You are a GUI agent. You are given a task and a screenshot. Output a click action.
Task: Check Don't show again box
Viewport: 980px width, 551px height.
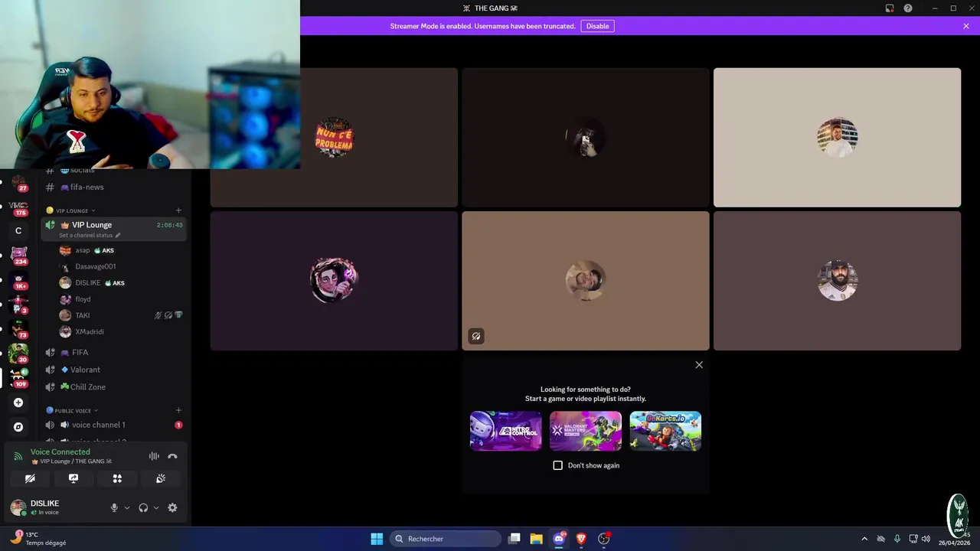click(x=557, y=465)
